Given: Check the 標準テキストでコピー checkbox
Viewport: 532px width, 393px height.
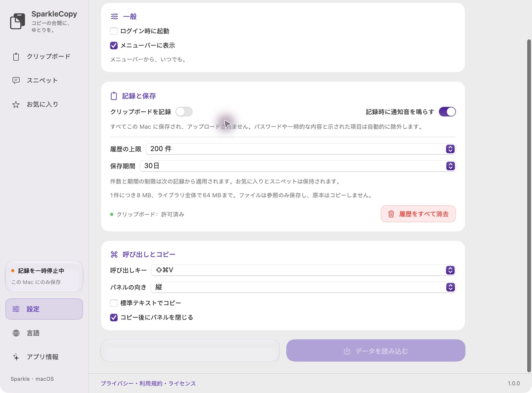Looking at the screenshot, I should 114,303.
